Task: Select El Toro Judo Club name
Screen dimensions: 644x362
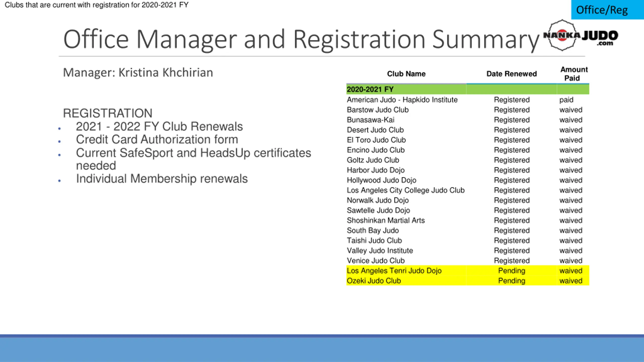Action: point(376,140)
